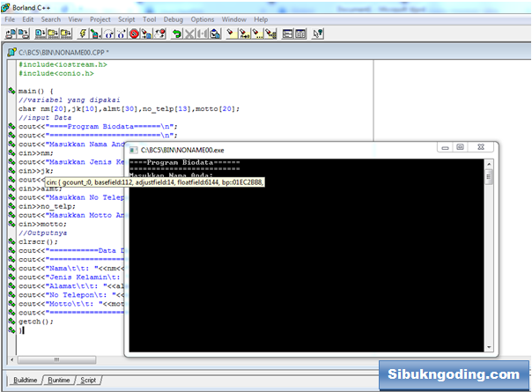Click the vertical columns window layout icon
The height and width of the screenshot is (392, 532).
tap(300, 33)
